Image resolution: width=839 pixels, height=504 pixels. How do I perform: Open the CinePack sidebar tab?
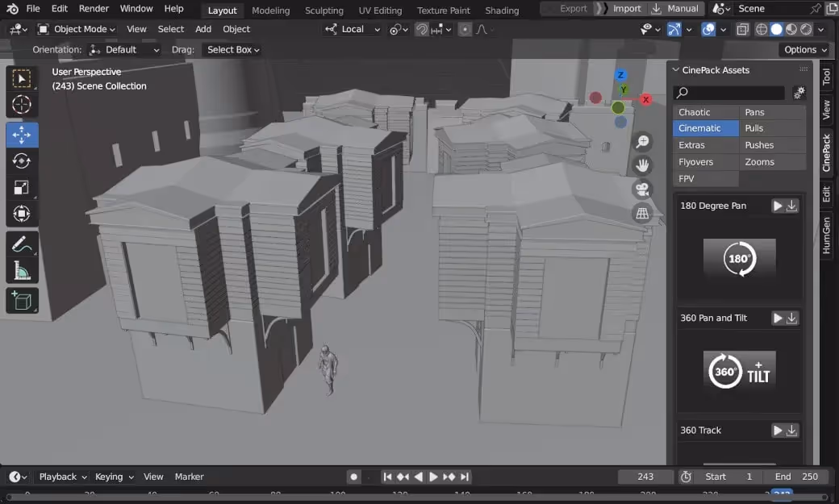826,152
